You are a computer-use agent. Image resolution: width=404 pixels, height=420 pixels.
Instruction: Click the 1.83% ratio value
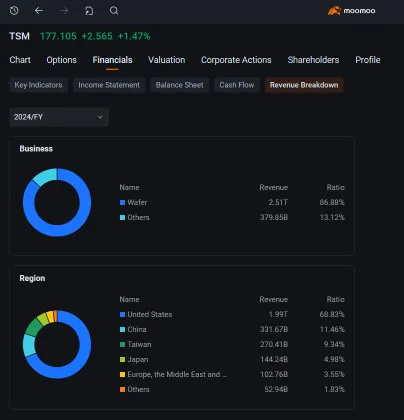[334, 389]
